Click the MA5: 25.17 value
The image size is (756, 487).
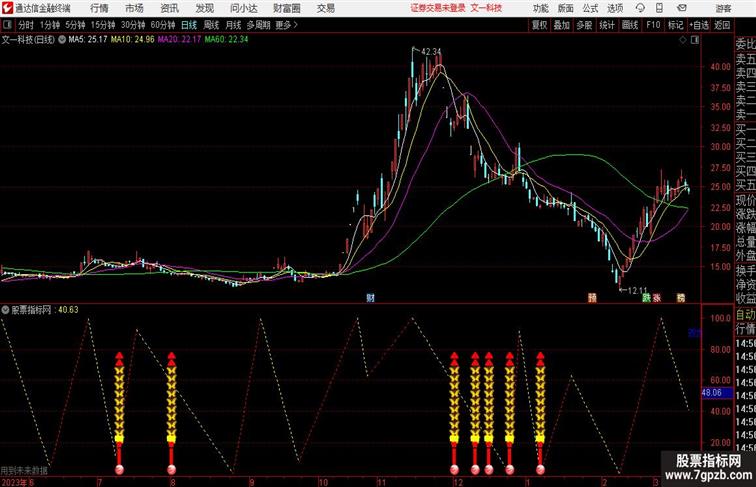coord(88,40)
